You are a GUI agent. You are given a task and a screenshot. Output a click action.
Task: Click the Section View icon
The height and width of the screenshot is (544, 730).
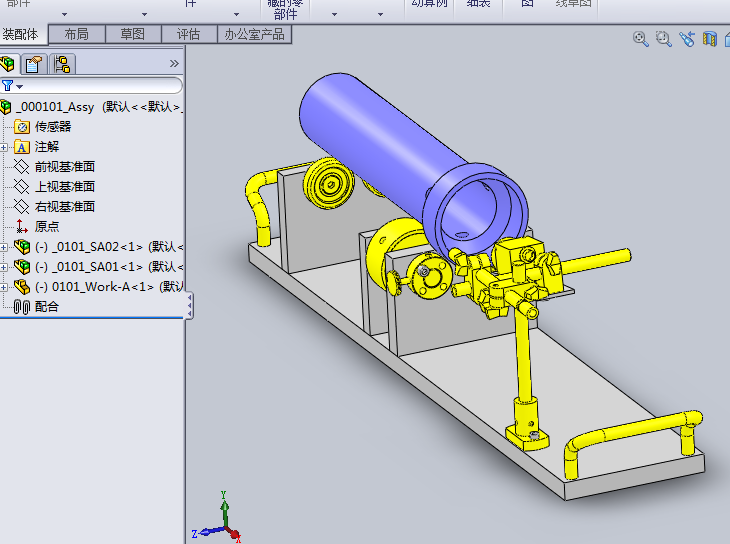[x=709, y=39]
